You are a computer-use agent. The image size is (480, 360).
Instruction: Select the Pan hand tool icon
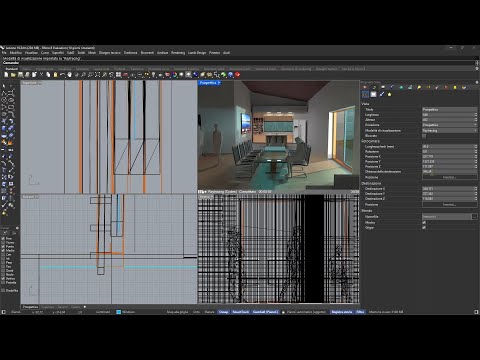(x=69, y=74)
